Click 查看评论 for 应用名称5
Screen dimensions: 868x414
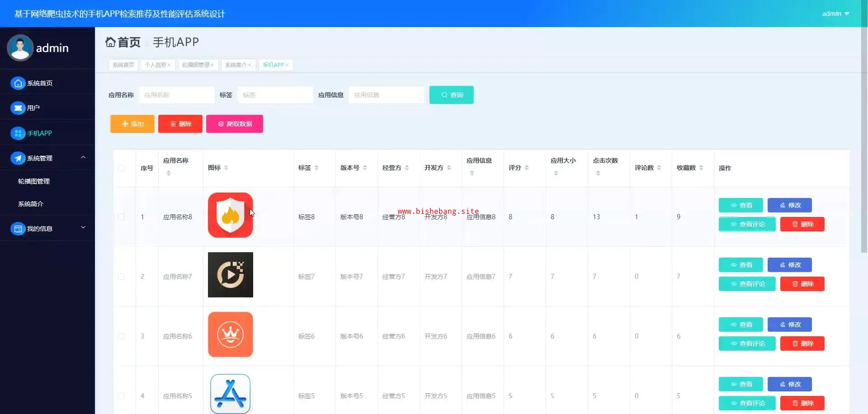coord(747,403)
